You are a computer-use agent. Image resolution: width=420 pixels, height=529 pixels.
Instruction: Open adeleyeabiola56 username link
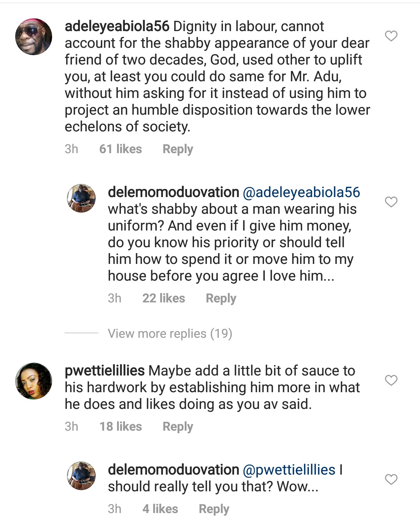(117, 26)
